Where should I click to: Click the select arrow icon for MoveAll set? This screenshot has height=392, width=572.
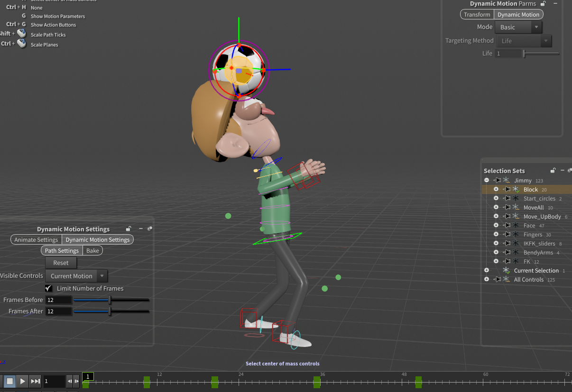506,208
